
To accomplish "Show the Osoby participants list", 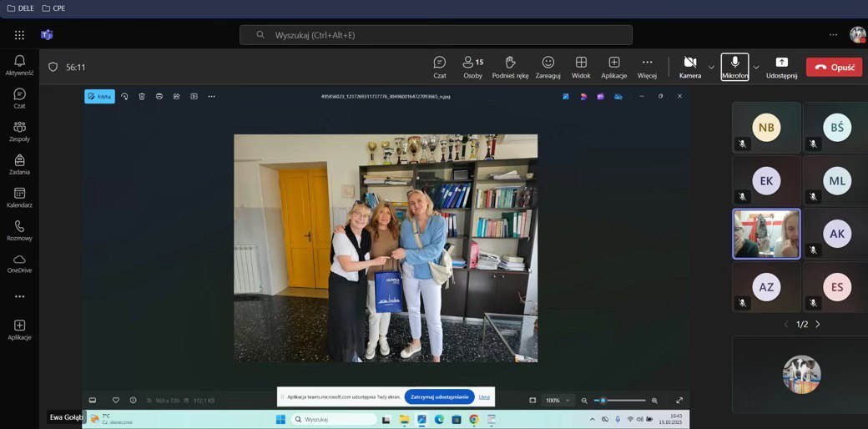I will pos(472,67).
